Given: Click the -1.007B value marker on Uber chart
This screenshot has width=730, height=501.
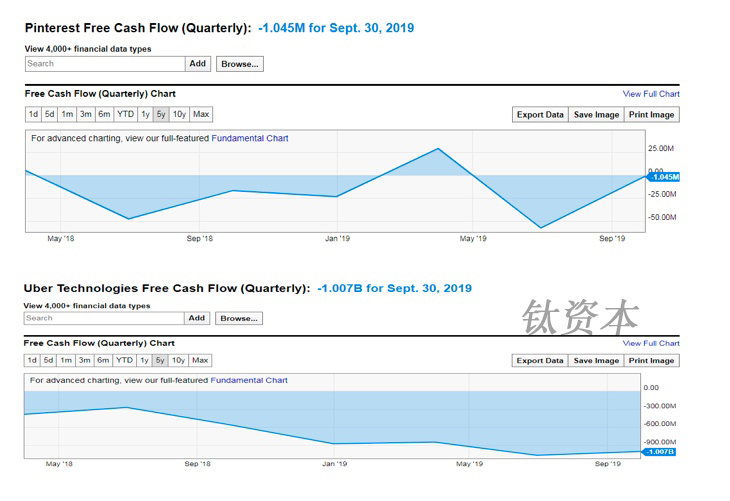Looking at the screenshot, I should pos(660,452).
